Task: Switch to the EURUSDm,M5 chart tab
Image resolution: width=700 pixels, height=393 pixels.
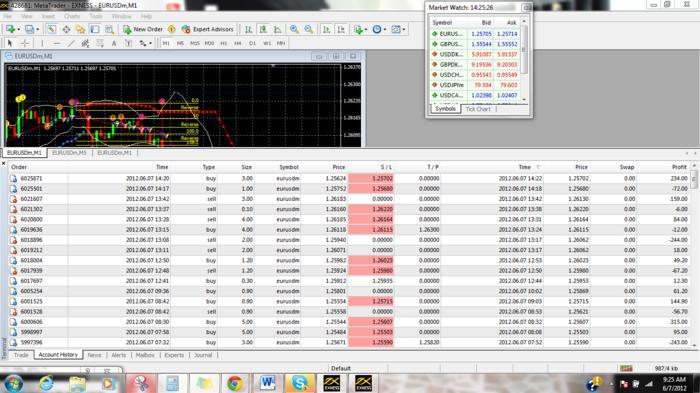Action: click(69, 153)
